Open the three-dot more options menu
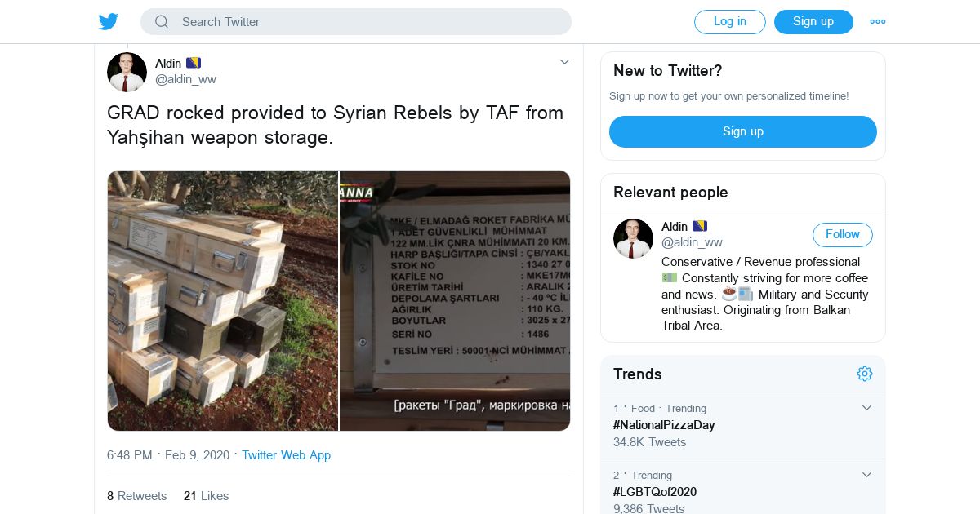Image resolution: width=980 pixels, height=514 pixels. (878, 22)
